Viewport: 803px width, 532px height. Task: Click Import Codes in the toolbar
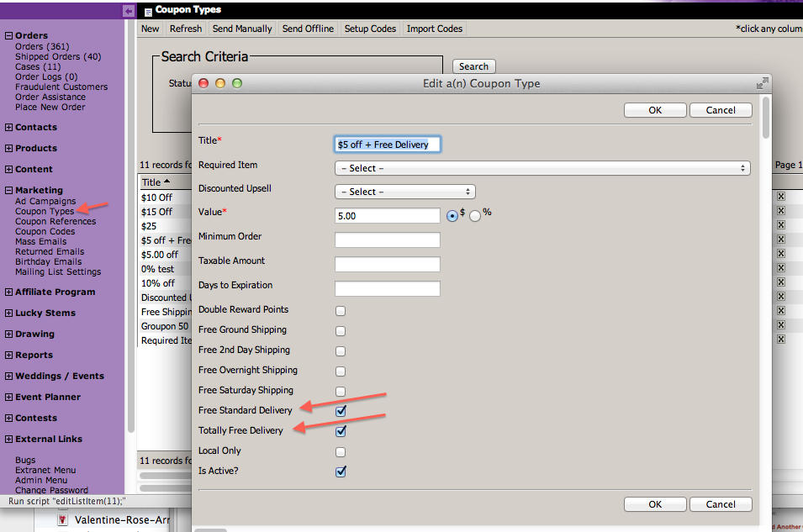click(x=435, y=29)
